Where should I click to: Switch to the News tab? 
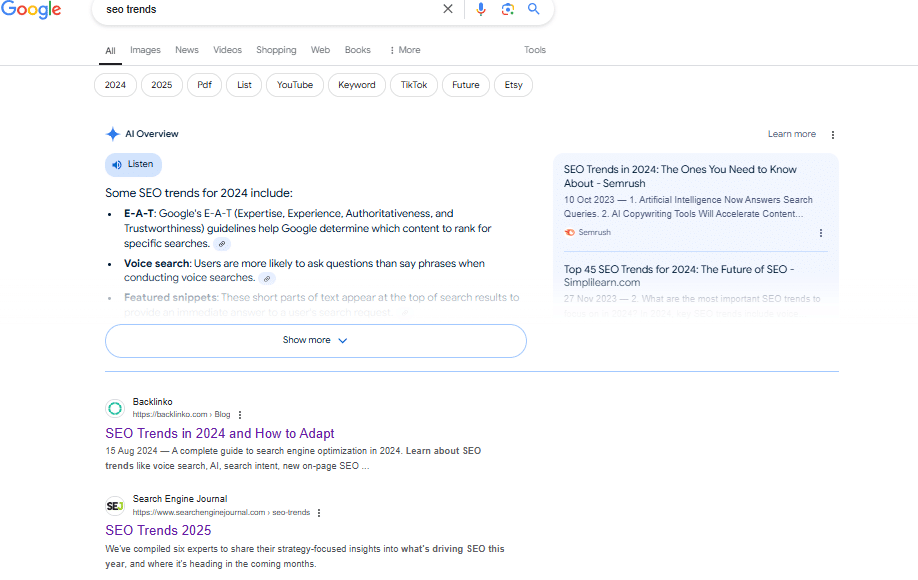(187, 50)
